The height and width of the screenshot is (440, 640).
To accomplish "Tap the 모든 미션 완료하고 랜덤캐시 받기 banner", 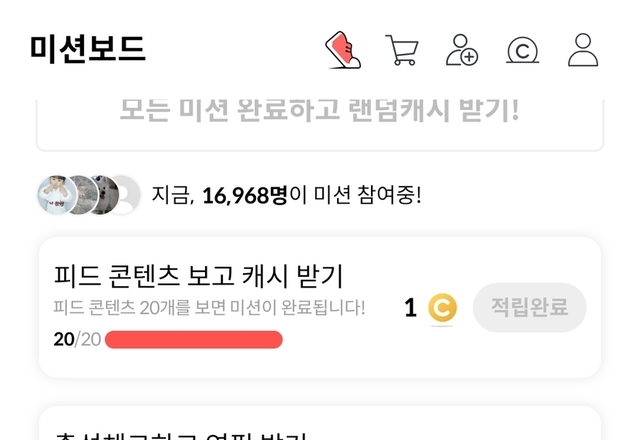I will (320, 122).
